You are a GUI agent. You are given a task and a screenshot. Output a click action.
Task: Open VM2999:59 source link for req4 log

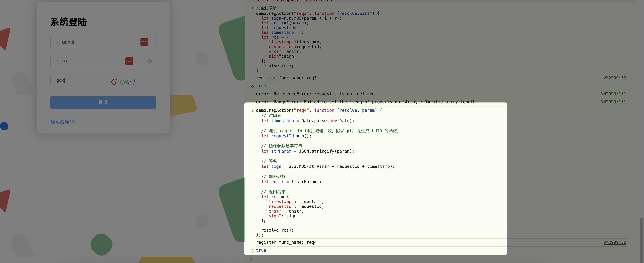coord(614,242)
